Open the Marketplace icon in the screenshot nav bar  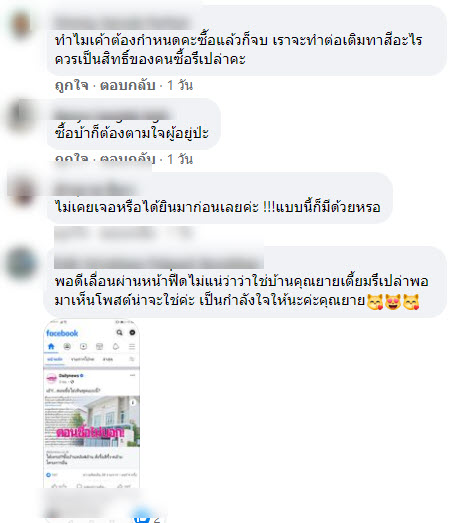[x=99, y=347]
